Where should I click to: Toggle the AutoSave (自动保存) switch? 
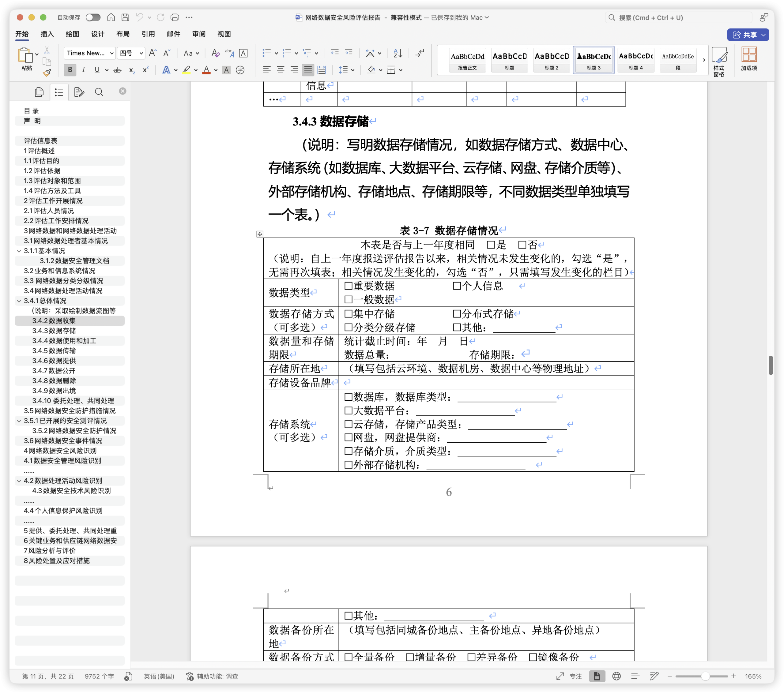[93, 17]
